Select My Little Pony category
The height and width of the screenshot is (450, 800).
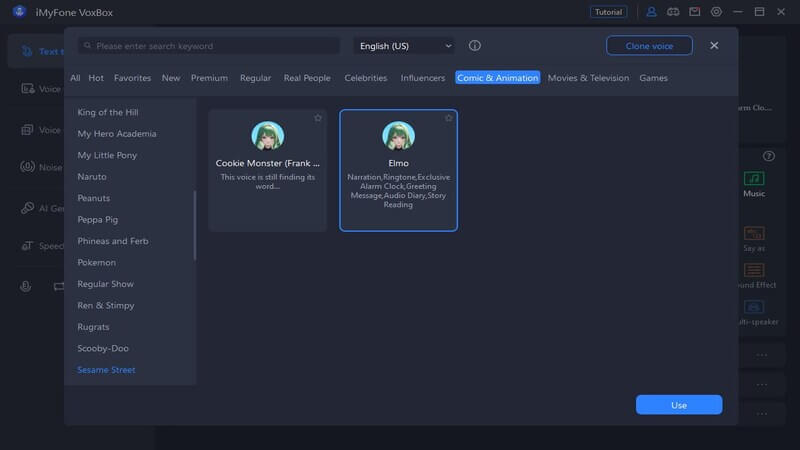[x=107, y=155]
